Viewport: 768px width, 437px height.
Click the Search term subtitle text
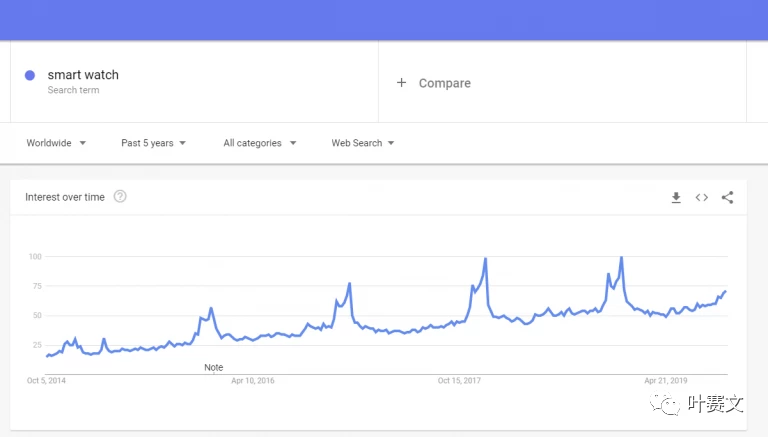click(73, 90)
